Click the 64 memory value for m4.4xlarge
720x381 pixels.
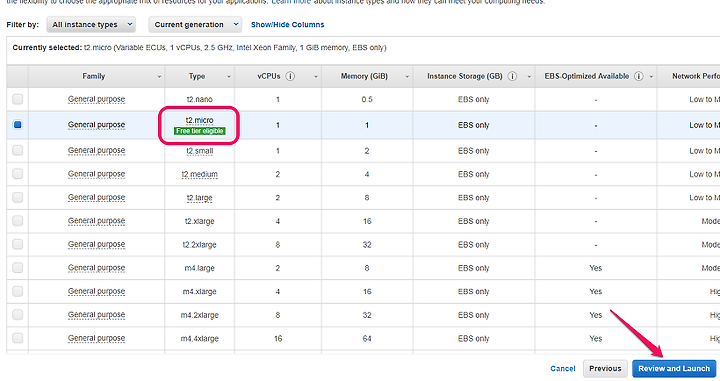367,338
